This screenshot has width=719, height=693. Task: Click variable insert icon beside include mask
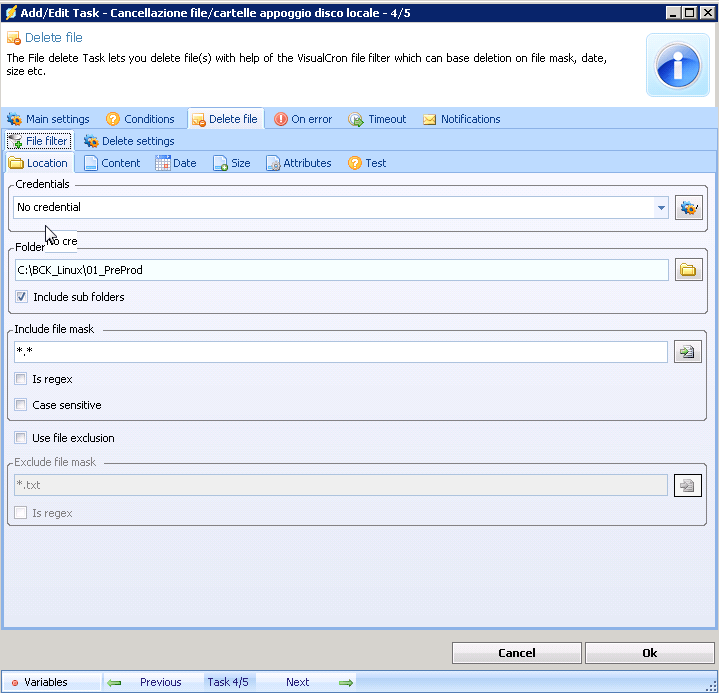pyautogui.click(x=687, y=352)
